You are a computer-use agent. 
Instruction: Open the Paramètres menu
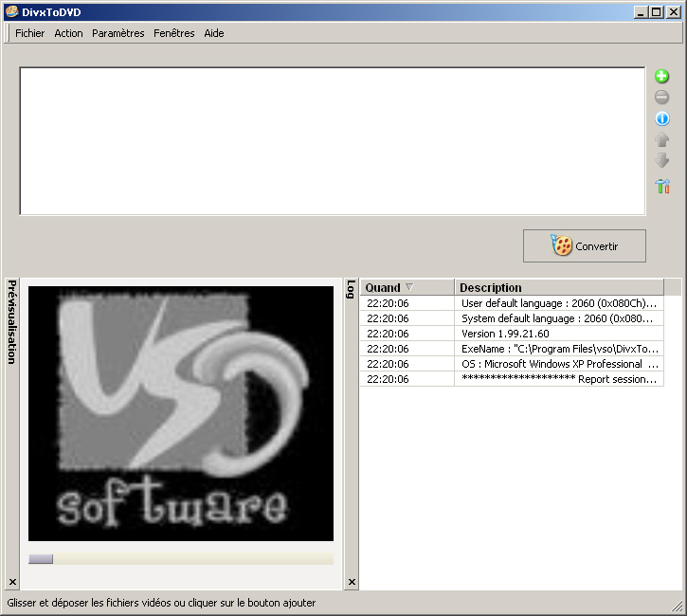(118, 33)
